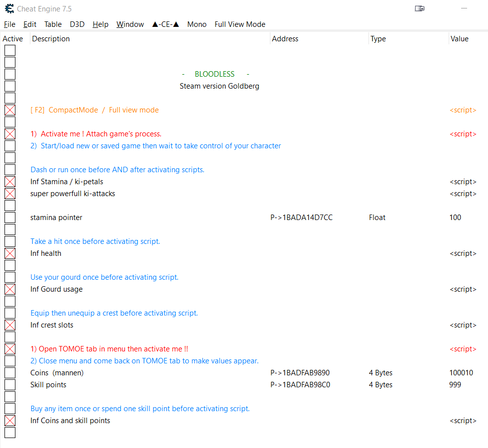The height and width of the screenshot is (448, 488).
Task: Open the D3D menu
Action: pos(77,24)
